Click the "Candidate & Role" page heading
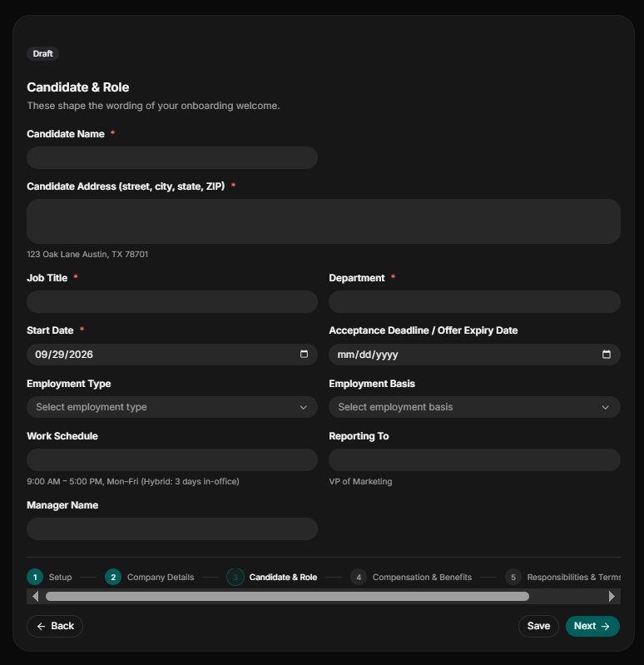The height and width of the screenshot is (665, 644). [78, 87]
